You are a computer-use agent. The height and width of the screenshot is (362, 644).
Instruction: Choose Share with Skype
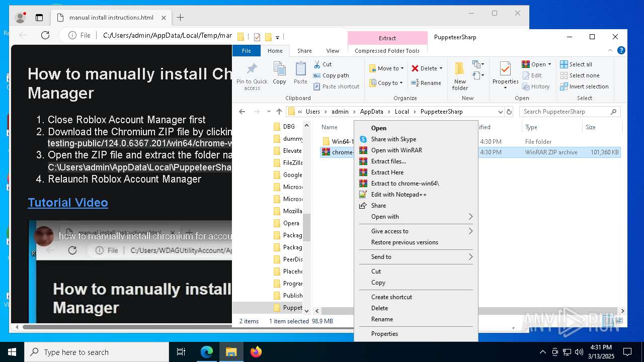416,139
